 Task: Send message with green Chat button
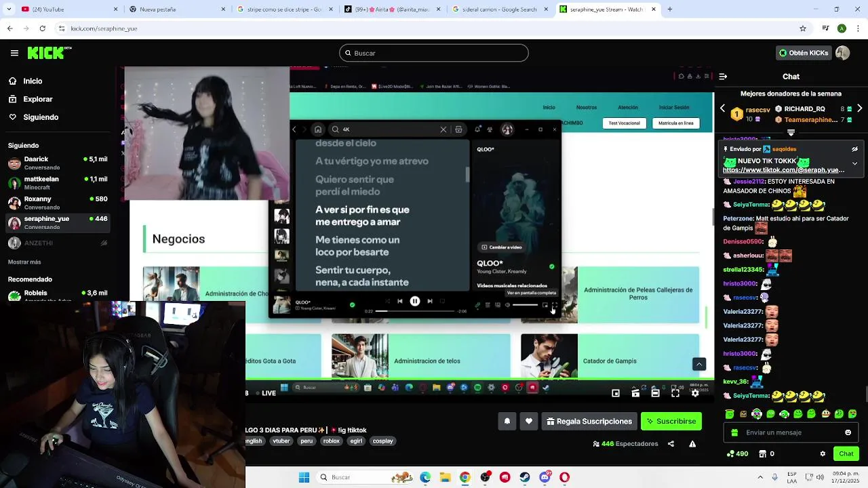tap(846, 453)
